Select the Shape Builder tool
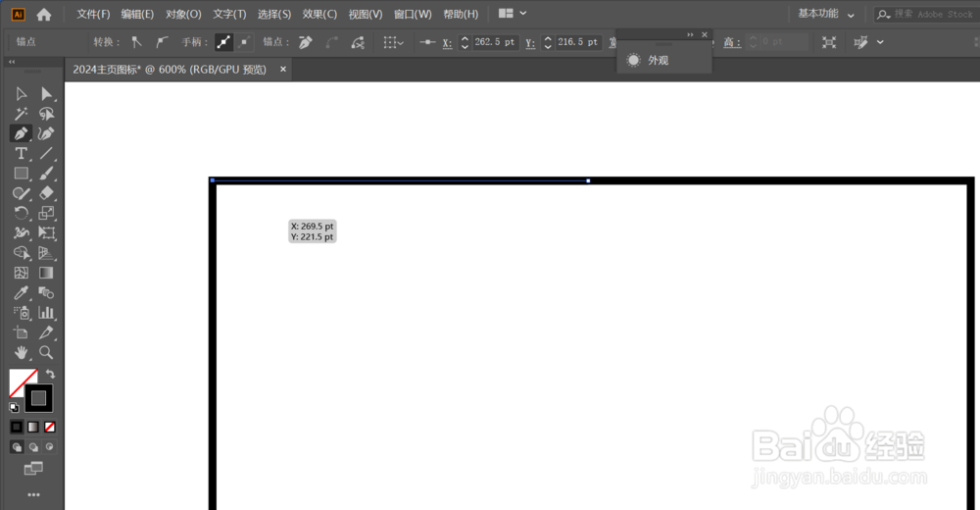980x510 pixels. pos(21,253)
